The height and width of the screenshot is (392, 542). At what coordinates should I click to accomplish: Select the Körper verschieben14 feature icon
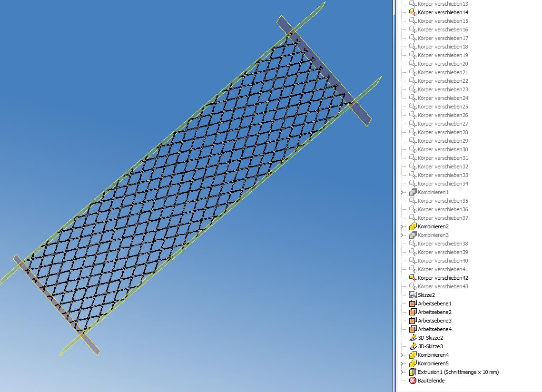(x=412, y=12)
